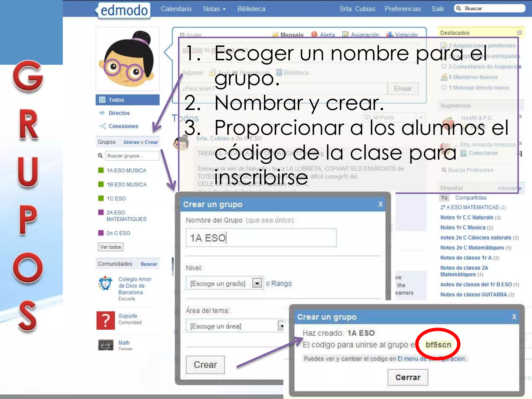Viewport: 532px width, 399px height.
Task: Open Directos messages
Action: tap(119, 113)
